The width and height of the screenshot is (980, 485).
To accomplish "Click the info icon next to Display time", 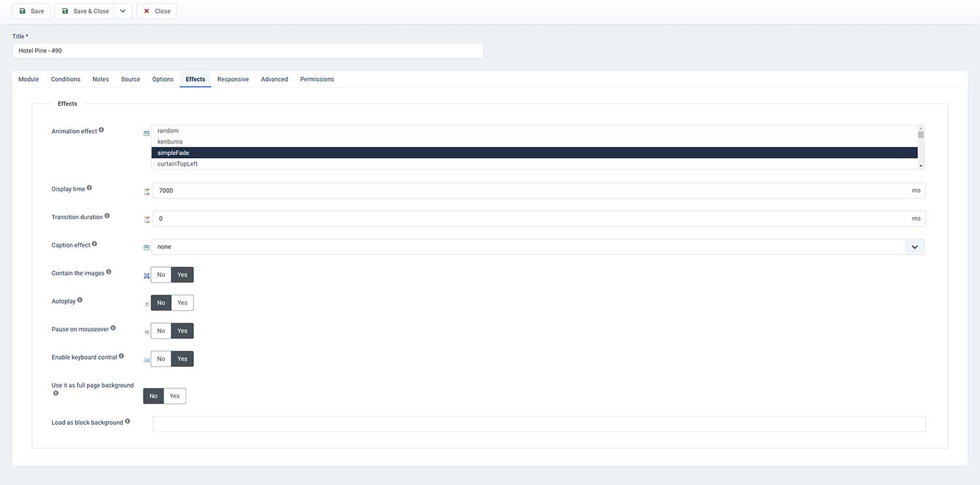I will point(90,188).
